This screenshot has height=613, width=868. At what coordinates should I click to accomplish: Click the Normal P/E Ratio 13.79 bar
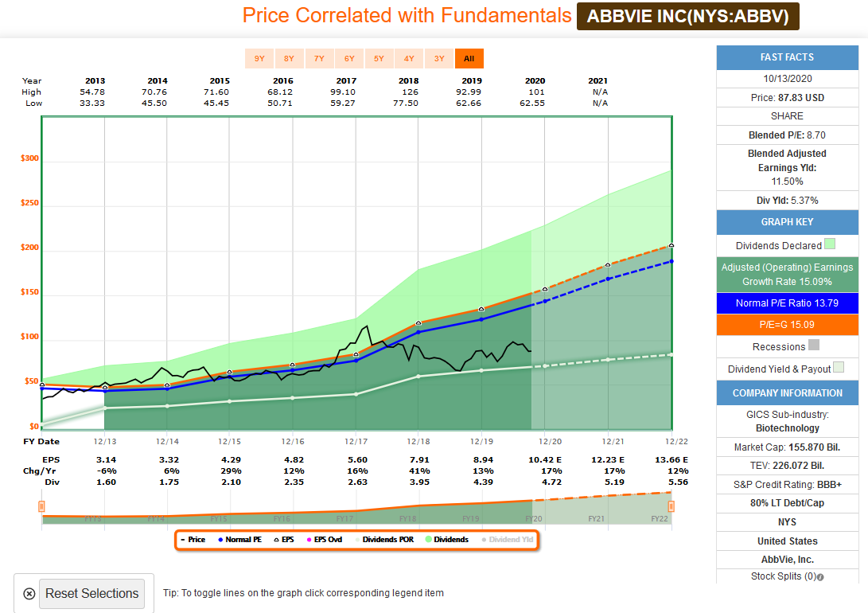point(787,303)
